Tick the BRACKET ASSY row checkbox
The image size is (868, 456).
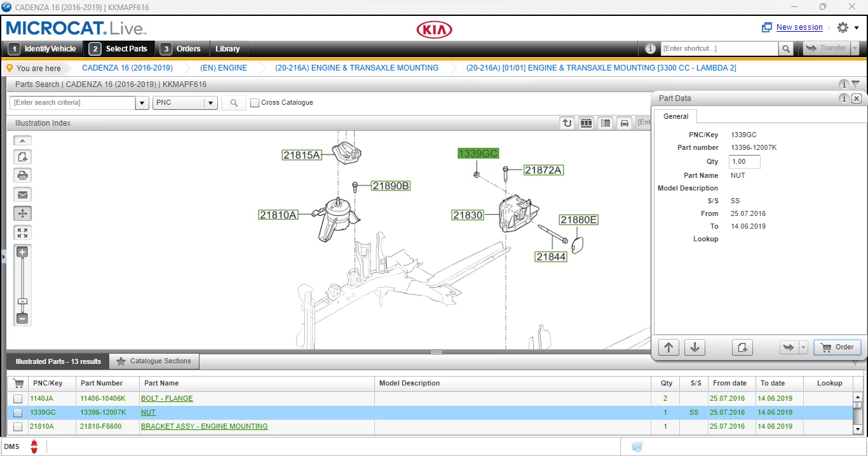point(18,427)
